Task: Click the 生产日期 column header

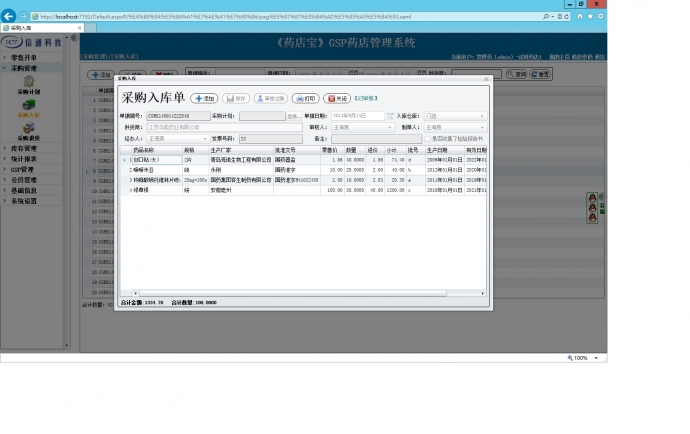Action: 444,150
